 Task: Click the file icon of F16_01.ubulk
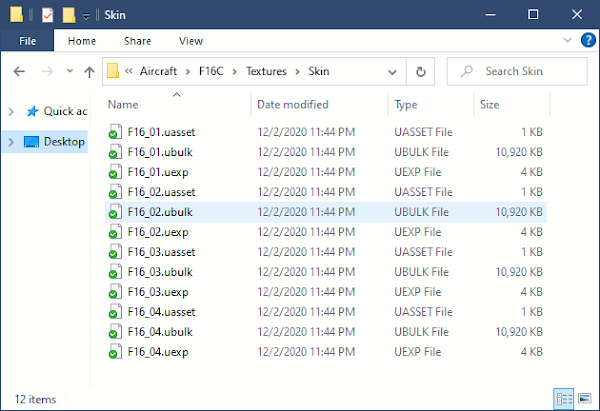115,152
